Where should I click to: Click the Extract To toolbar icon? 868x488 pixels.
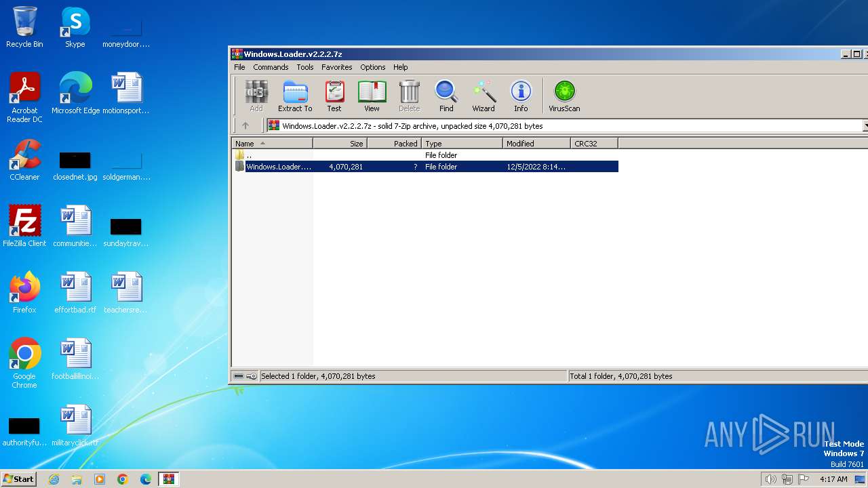pos(295,96)
